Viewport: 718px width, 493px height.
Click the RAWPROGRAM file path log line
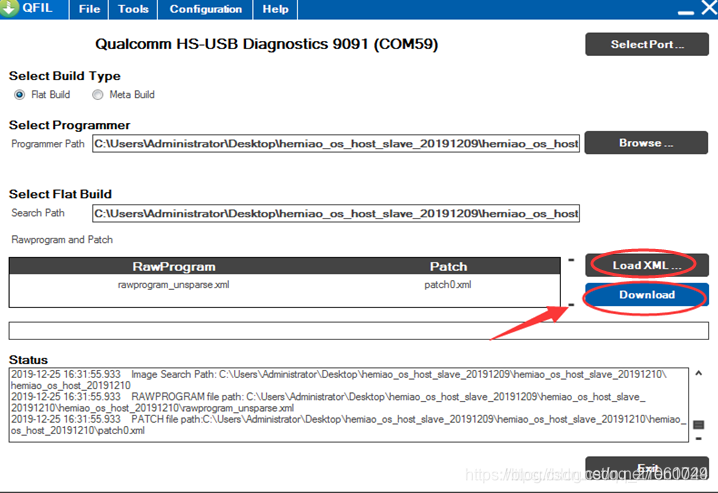[x=328, y=402]
